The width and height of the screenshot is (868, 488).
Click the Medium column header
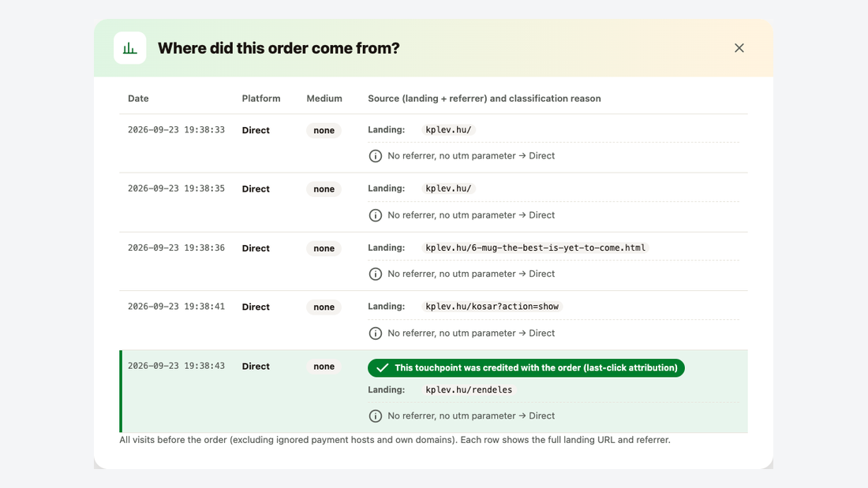click(324, 99)
